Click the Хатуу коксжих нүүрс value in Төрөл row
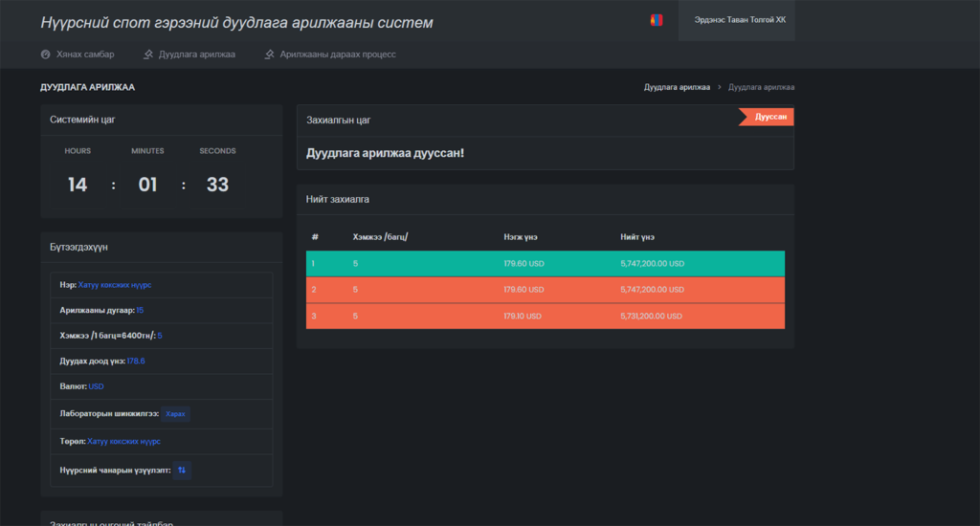This screenshot has height=526, width=980. (x=123, y=441)
